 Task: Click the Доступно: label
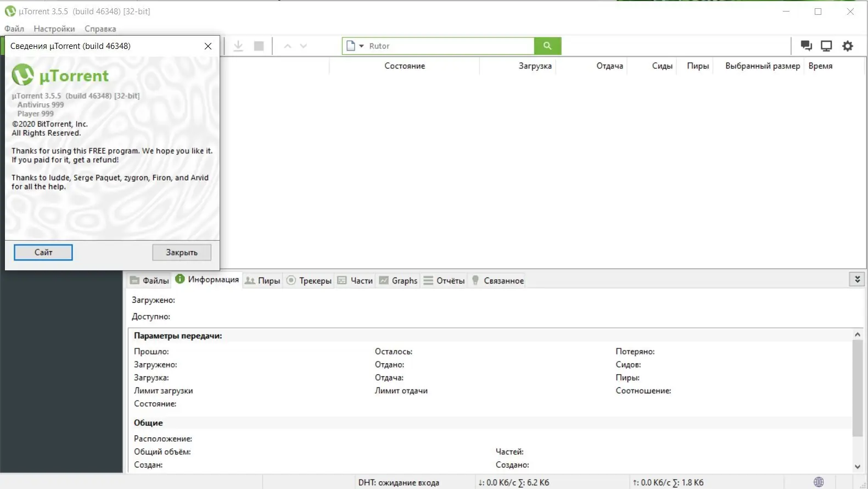(x=151, y=316)
